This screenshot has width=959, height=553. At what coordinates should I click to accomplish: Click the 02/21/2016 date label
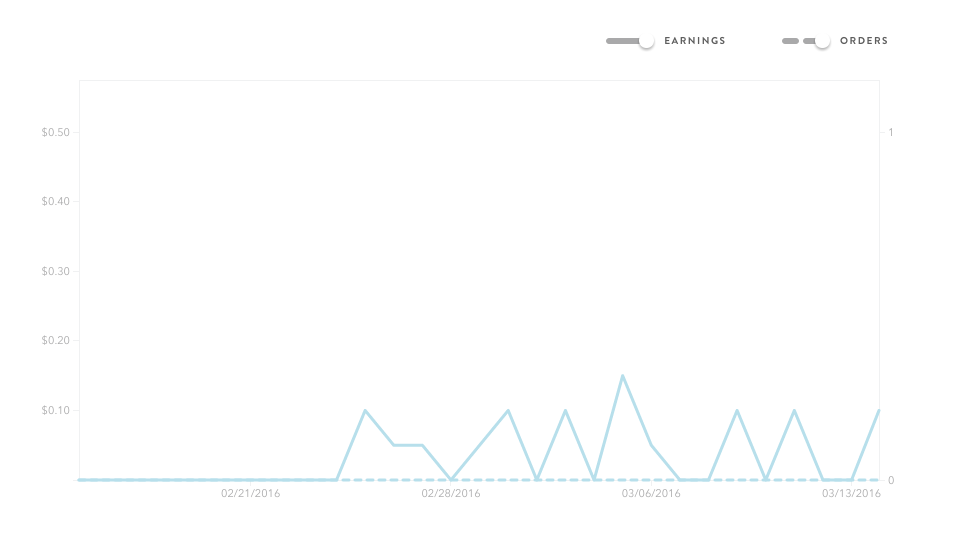[251, 493]
